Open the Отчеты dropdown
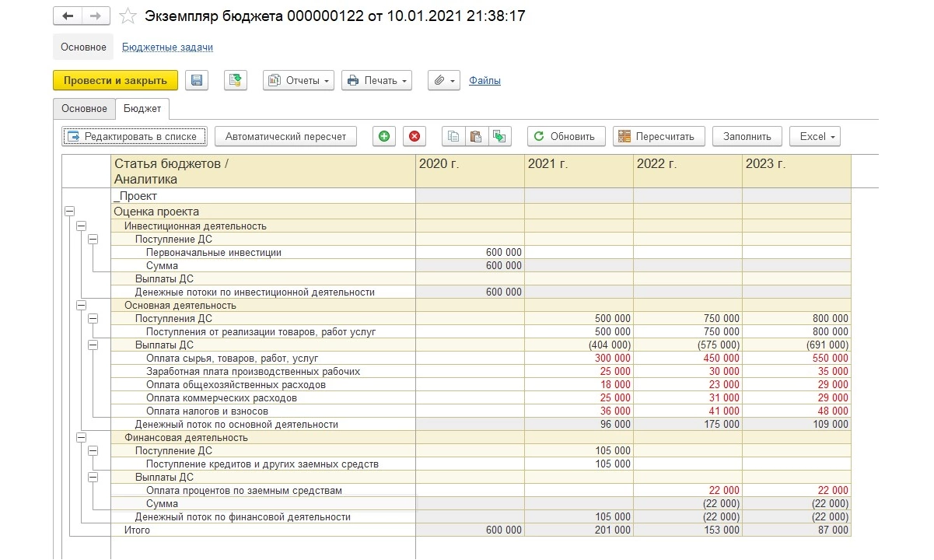934x560 pixels. pyautogui.click(x=299, y=80)
